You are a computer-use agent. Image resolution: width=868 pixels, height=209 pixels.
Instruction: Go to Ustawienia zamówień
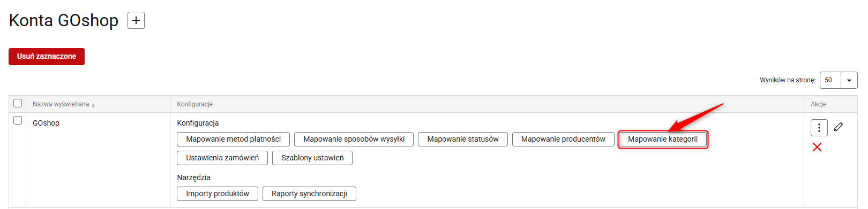(222, 158)
